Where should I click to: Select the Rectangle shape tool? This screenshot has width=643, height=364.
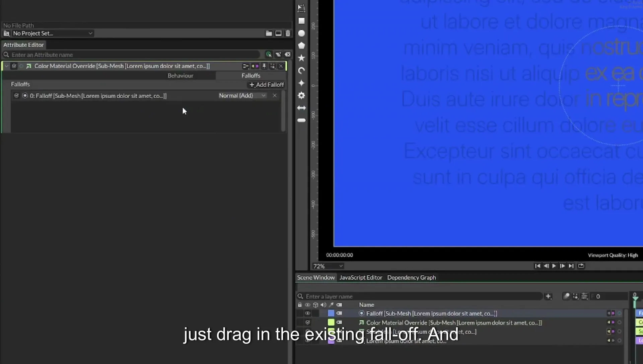pos(301,21)
